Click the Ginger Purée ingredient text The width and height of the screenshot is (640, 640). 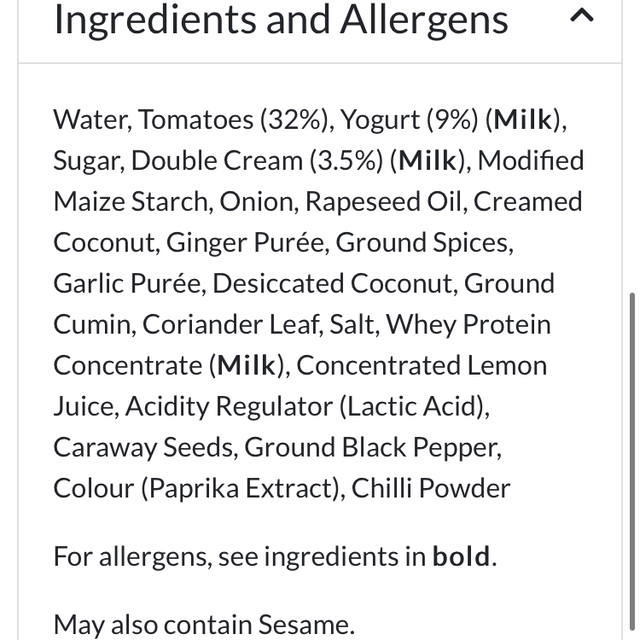247,243
